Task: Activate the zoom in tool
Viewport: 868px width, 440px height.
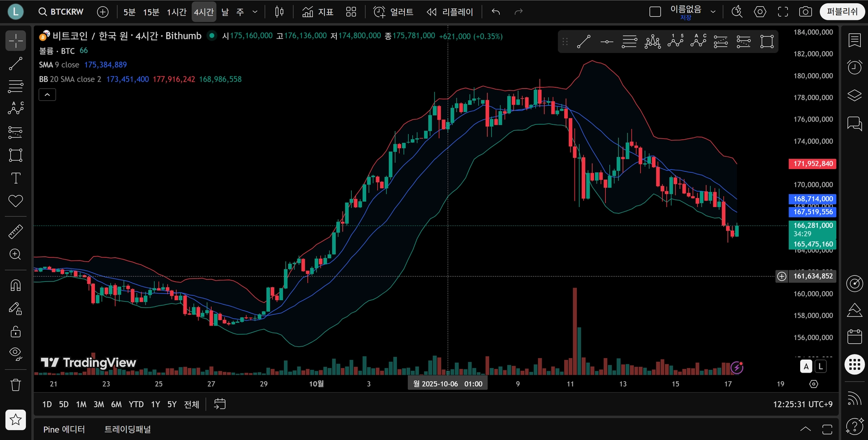Action: (x=15, y=254)
